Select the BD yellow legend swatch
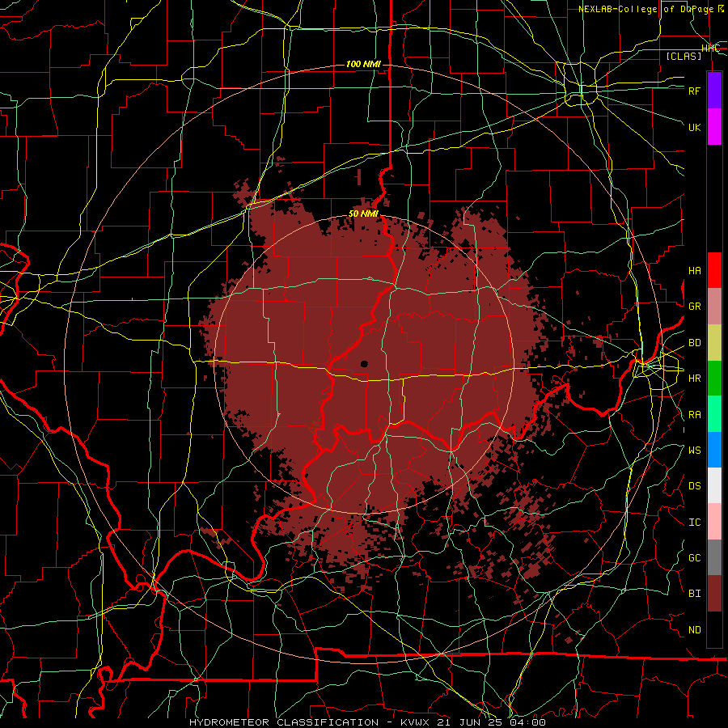This screenshot has height=728, width=728. point(714,343)
